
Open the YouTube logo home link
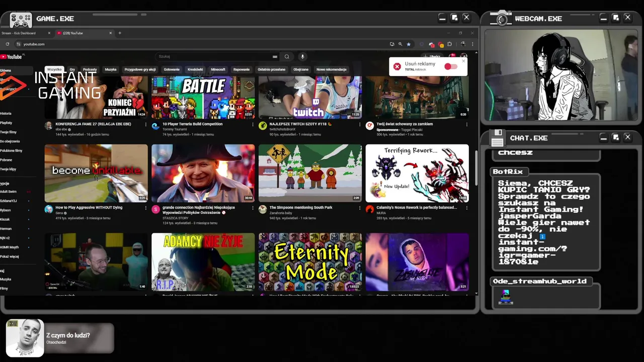click(12, 57)
